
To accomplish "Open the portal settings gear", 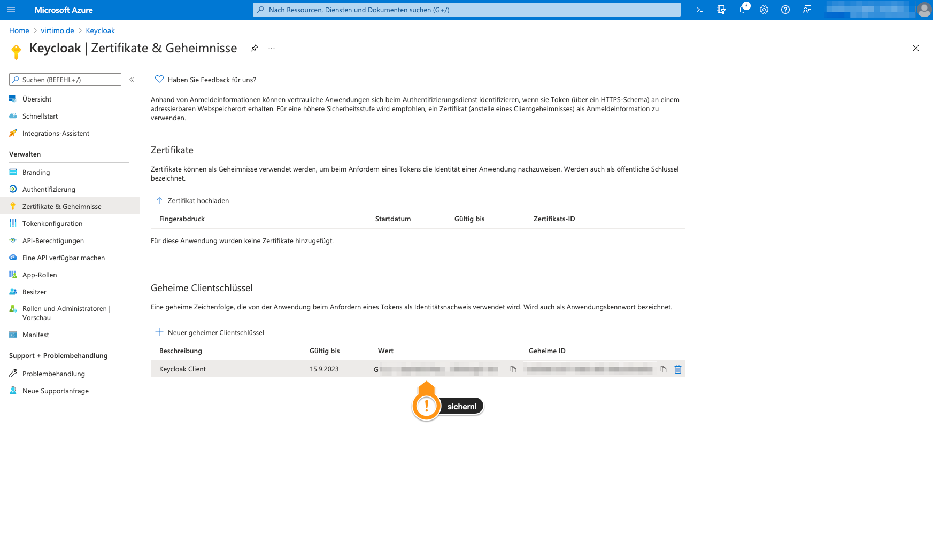I will pos(764,9).
